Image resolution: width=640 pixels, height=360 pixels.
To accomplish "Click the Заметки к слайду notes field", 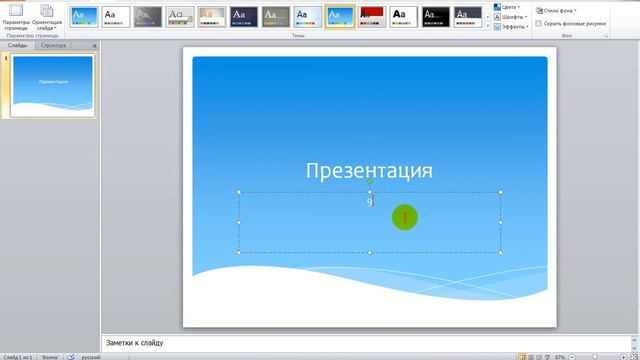I will [366, 343].
